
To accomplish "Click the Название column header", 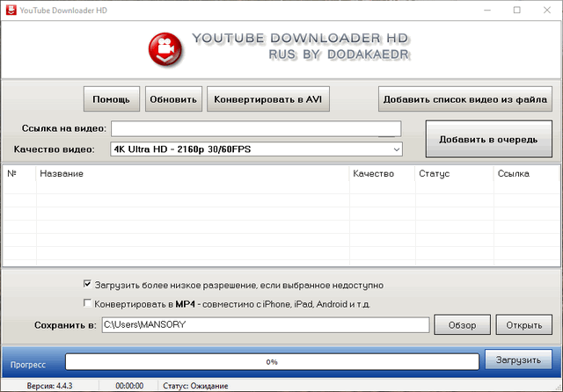I will tap(193, 173).
